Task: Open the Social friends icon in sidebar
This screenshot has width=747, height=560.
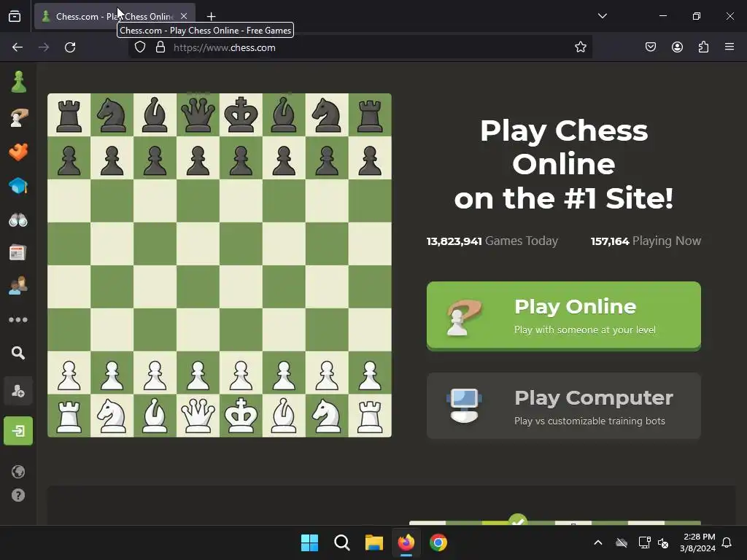Action: coord(18,286)
